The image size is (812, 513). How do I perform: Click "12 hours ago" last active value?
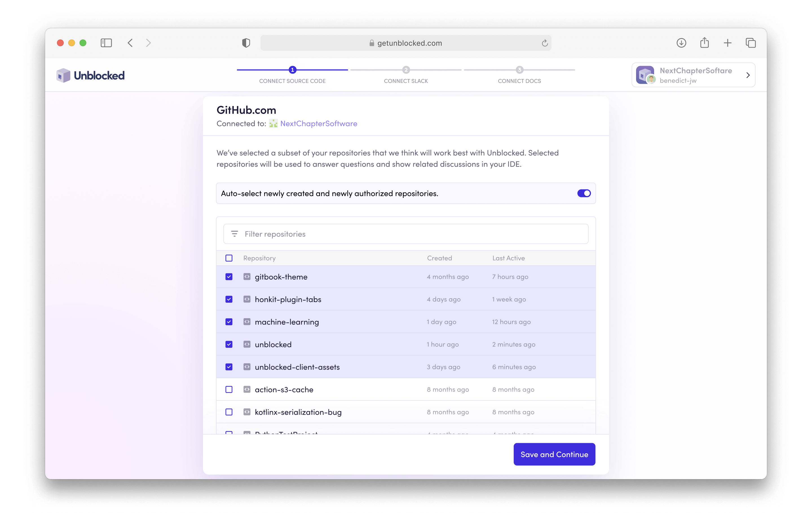pos(511,322)
